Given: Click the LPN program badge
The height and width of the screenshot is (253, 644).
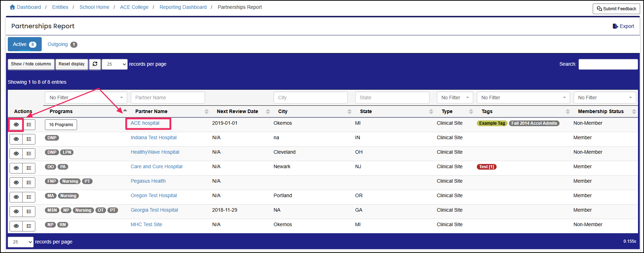Looking at the screenshot, I should pos(67,152).
